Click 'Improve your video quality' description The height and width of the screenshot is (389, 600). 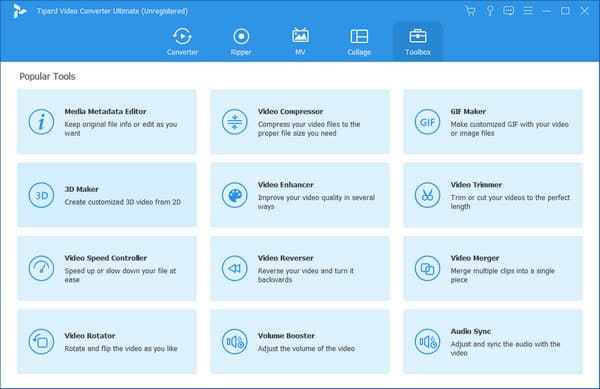click(316, 202)
